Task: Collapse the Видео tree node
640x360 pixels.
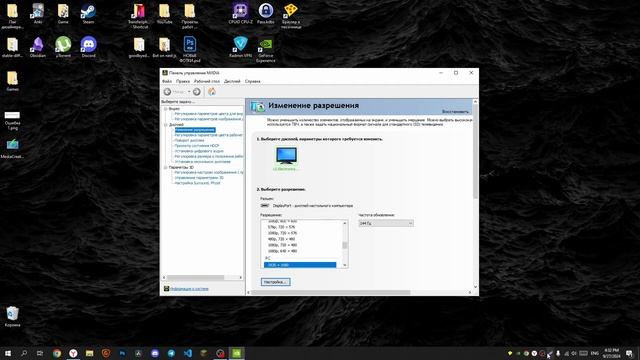Action: click(166, 109)
